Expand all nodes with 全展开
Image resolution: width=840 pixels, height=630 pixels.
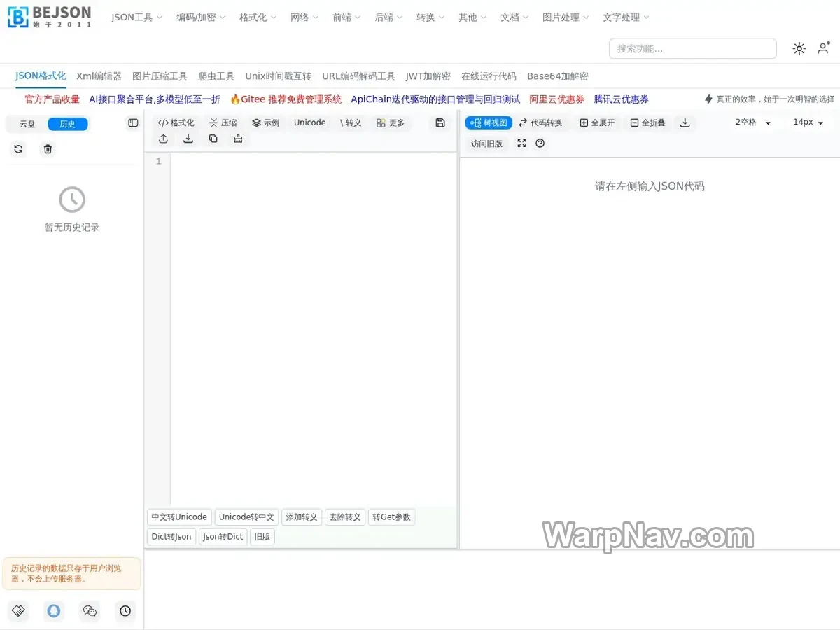tap(597, 122)
